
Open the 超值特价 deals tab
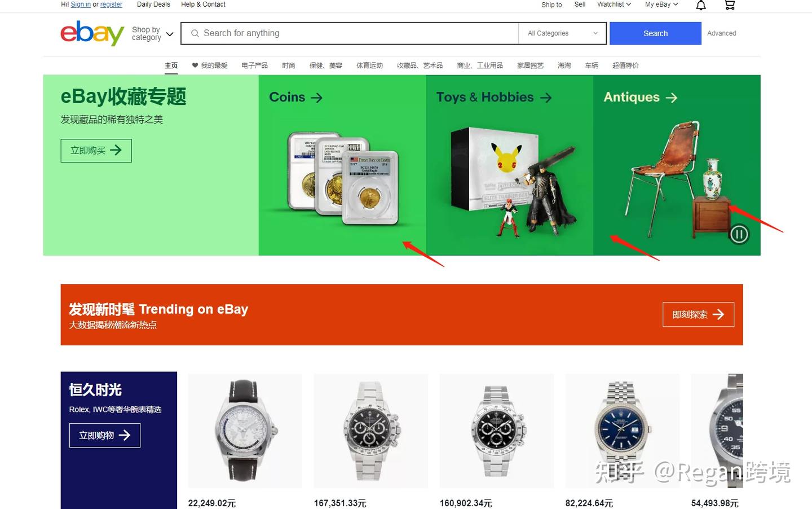[x=625, y=65]
